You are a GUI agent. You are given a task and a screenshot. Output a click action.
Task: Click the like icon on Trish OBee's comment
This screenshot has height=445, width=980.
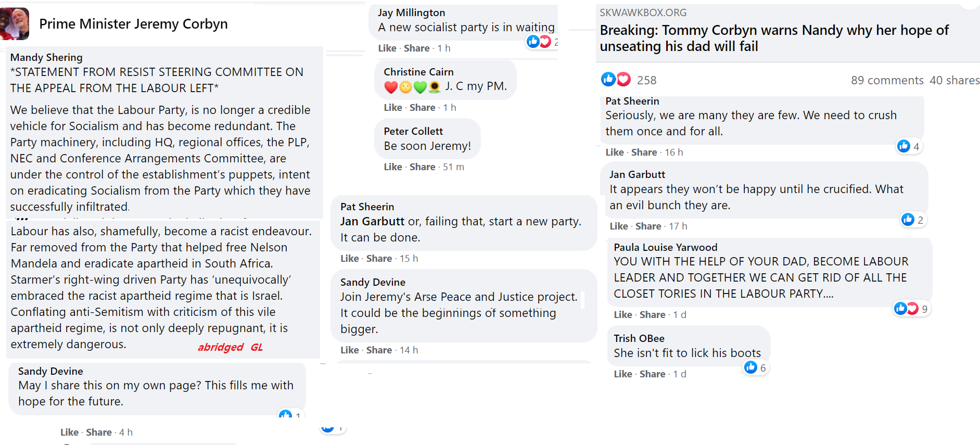(x=750, y=367)
